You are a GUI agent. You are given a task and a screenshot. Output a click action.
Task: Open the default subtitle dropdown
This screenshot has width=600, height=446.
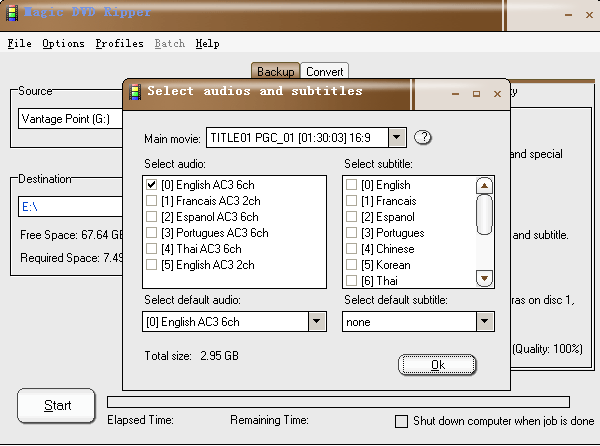[x=485, y=322]
